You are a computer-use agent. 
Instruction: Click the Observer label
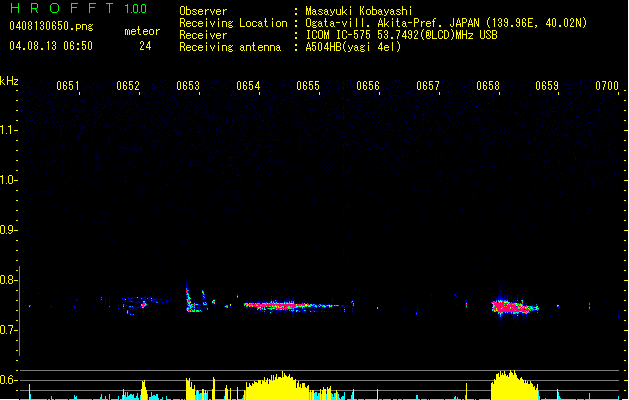pyautogui.click(x=203, y=11)
